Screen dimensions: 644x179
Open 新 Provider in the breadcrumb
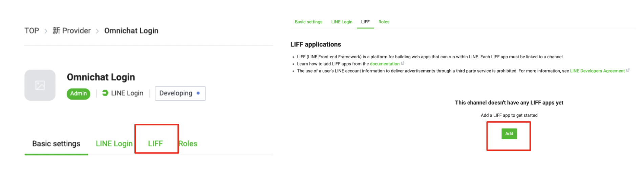(x=72, y=31)
